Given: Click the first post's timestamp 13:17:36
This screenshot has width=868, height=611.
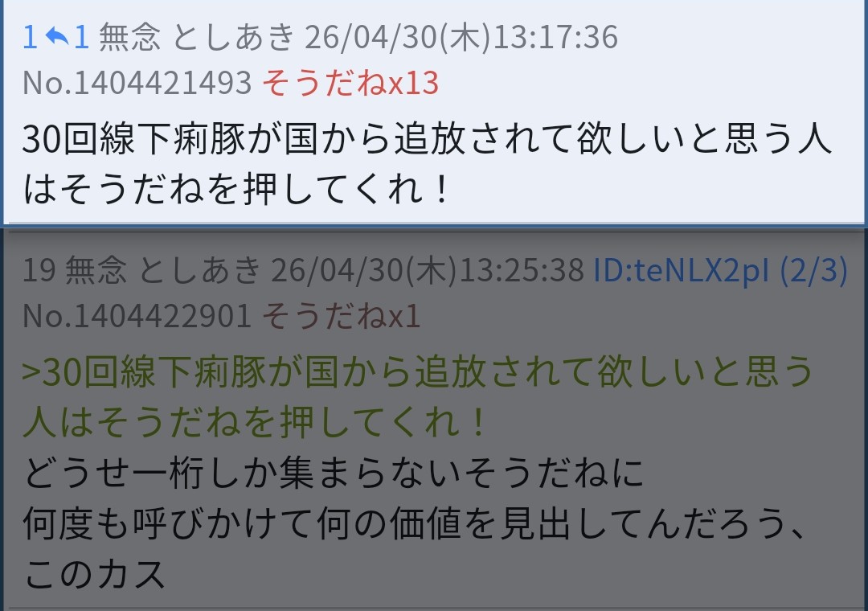Looking at the screenshot, I should pyautogui.click(x=555, y=37).
